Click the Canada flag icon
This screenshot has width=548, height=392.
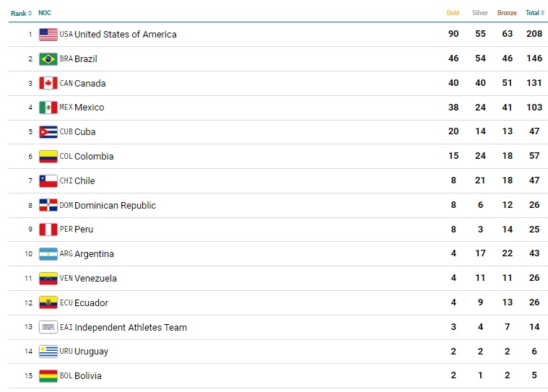point(48,83)
